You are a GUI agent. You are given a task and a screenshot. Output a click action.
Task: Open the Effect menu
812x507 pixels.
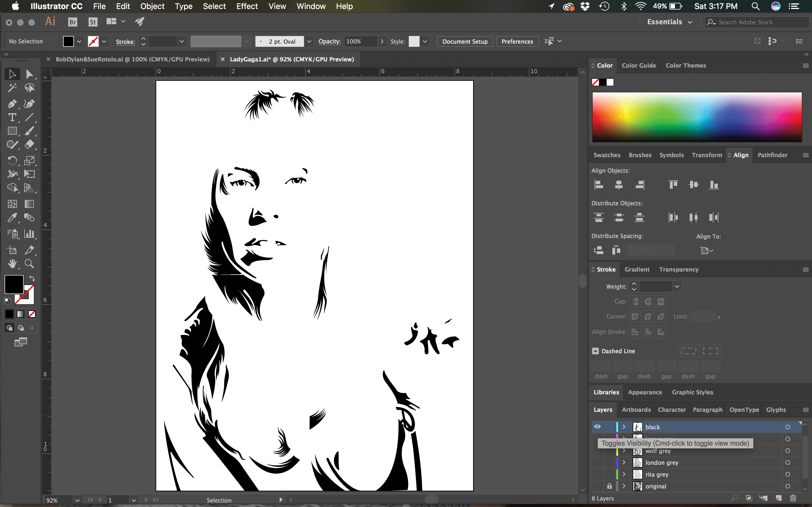(247, 6)
